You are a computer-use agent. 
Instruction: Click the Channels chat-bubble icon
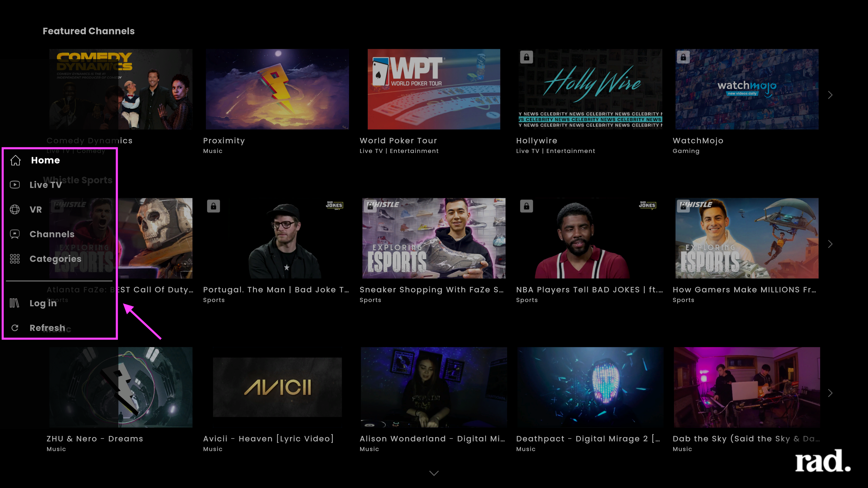click(x=15, y=234)
